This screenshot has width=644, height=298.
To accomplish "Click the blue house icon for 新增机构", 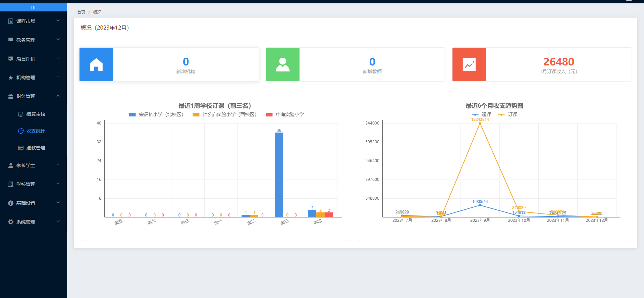I will 96,64.
